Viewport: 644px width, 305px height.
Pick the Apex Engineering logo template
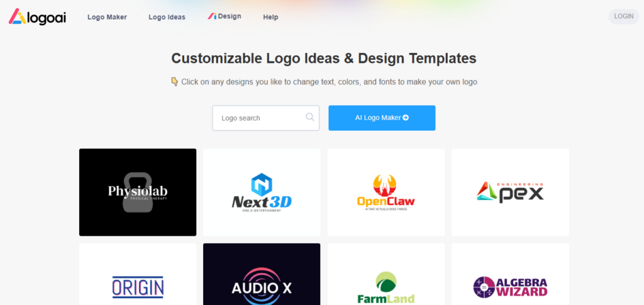[x=510, y=192]
